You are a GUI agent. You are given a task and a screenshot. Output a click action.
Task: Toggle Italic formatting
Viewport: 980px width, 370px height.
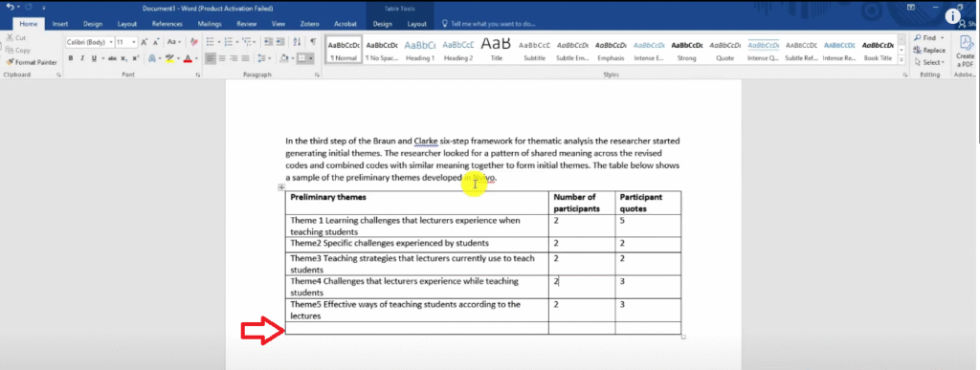pos(82,58)
